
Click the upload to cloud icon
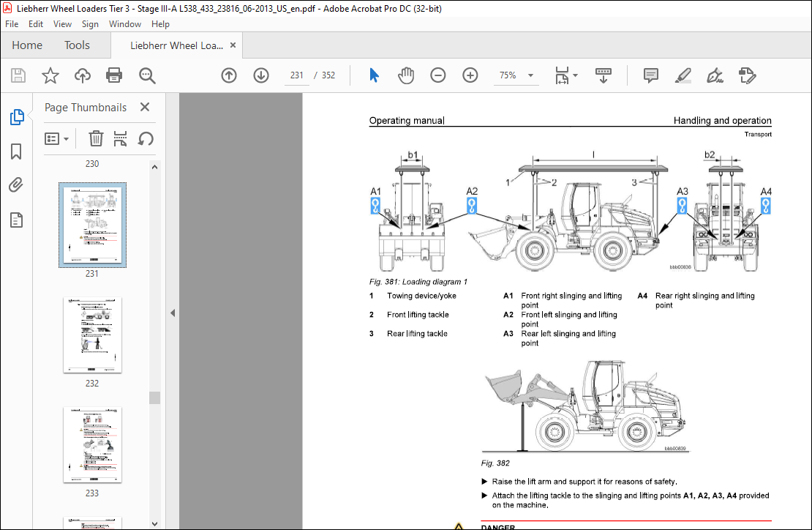[x=83, y=75]
